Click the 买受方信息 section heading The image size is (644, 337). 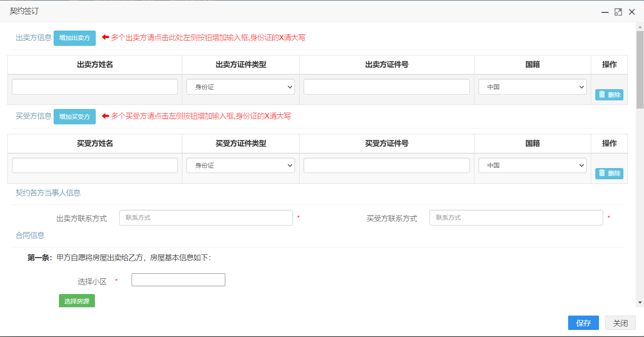(x=33, y=116)
